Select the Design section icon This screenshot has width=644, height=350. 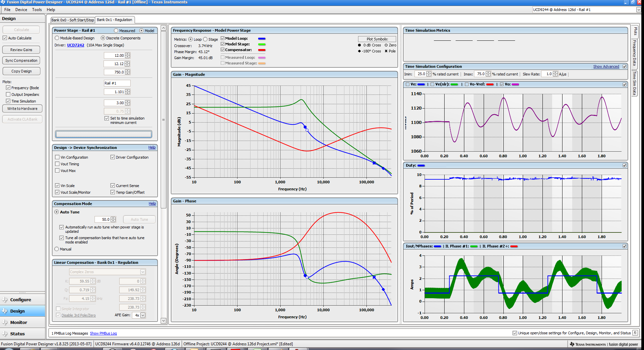point(5,311)
